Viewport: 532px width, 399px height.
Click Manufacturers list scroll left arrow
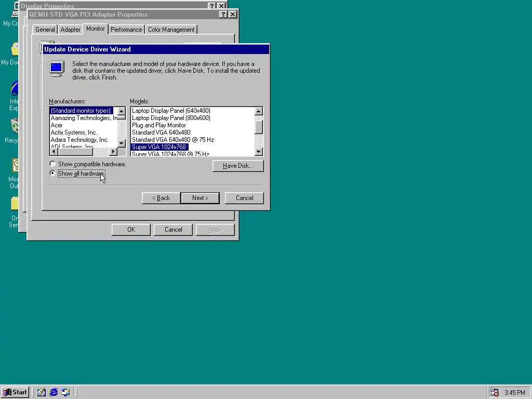pyautogui.click(x=54, y=152)
